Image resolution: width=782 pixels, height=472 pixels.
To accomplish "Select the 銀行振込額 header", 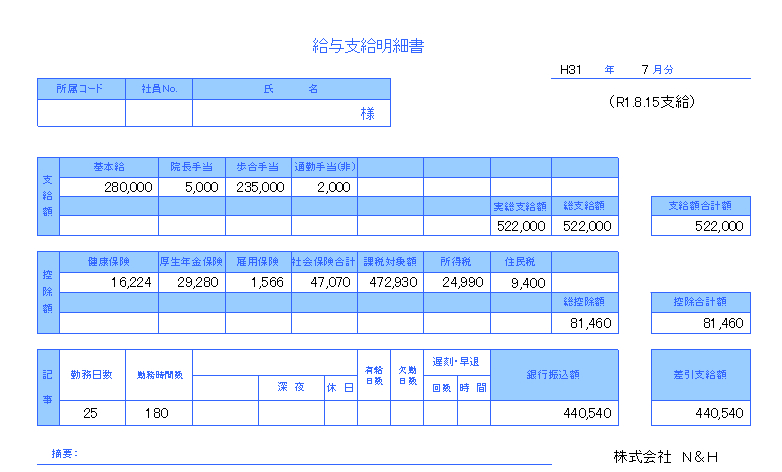I will (555, 375).
